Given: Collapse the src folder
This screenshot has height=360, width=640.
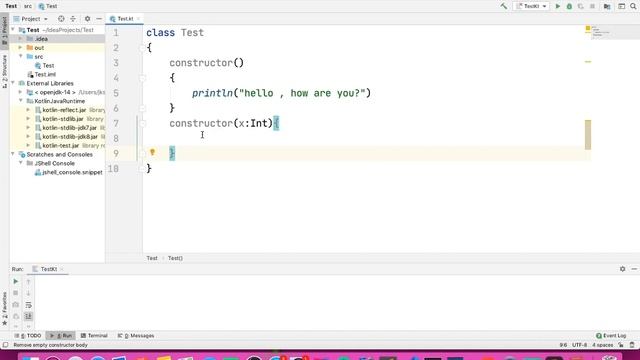Looking at the screenshot, I should [x=20, y=56].
